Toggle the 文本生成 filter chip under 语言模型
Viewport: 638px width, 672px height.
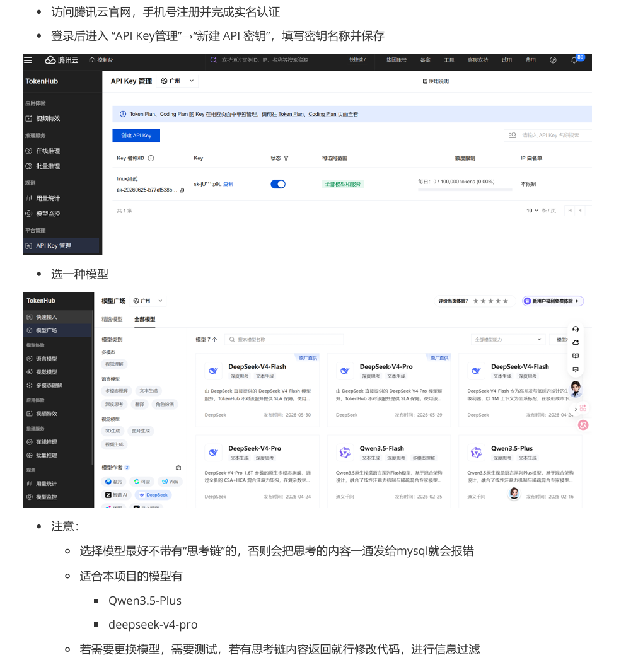point(149,391)
